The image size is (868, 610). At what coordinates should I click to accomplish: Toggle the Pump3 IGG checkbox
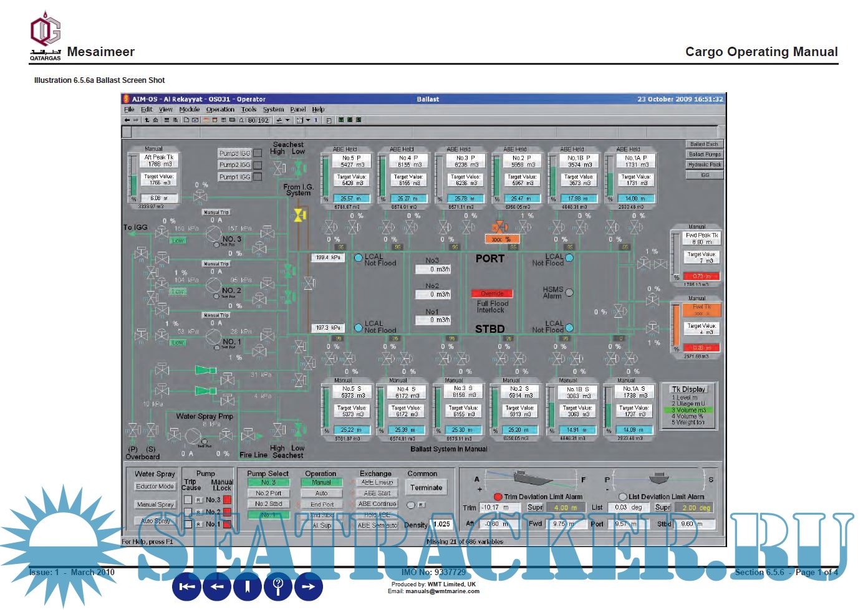pos(258,153)
